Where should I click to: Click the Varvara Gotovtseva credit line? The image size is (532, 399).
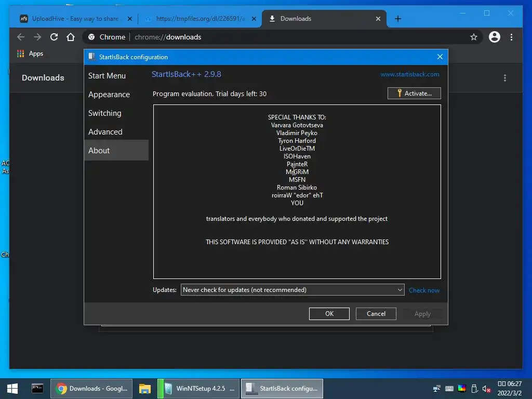point(297,125)
